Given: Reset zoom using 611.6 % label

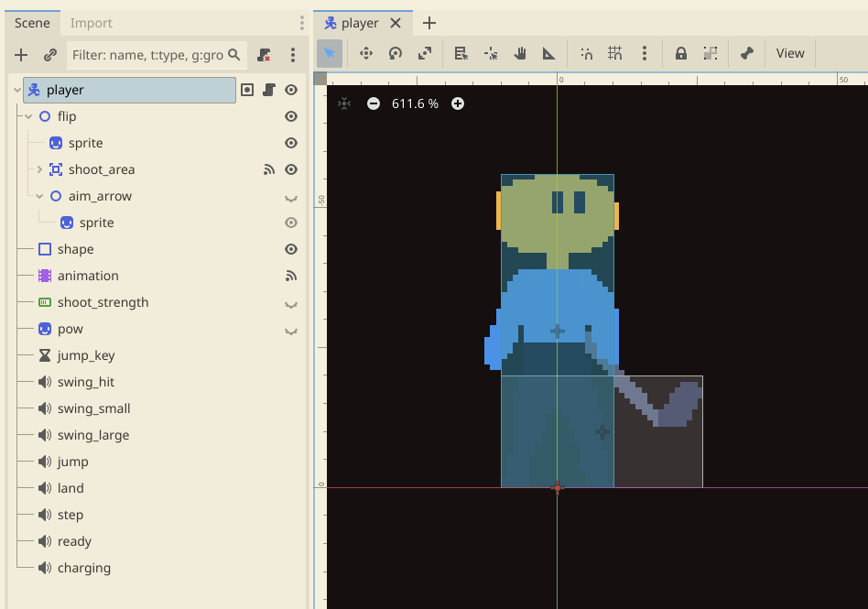Looking at the screenshot, I should pyautogui.click(x=415, y=103).
